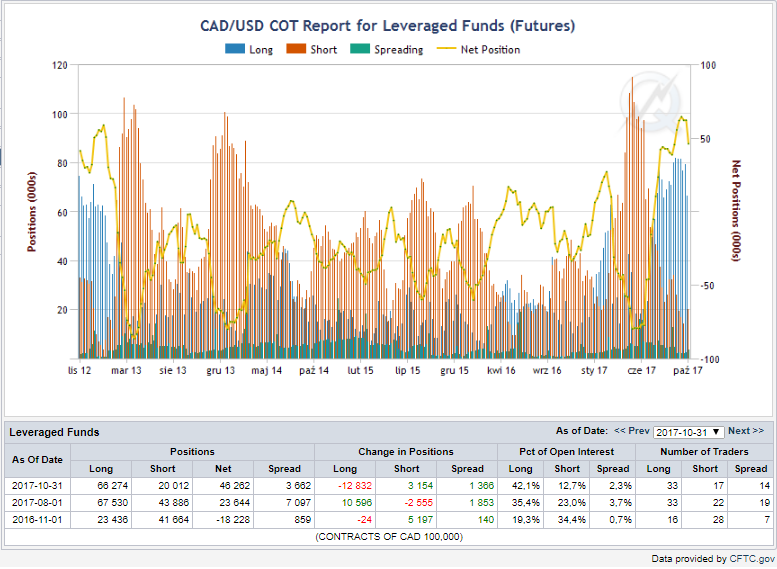
Task: Click the As Of Date column header
Action: [38, 460]
